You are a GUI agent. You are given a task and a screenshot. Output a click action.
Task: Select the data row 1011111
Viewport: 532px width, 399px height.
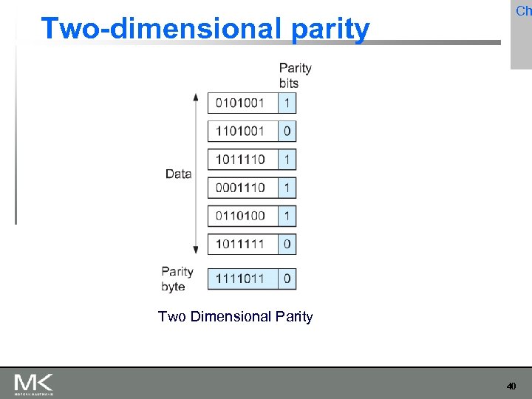point(243,244)
